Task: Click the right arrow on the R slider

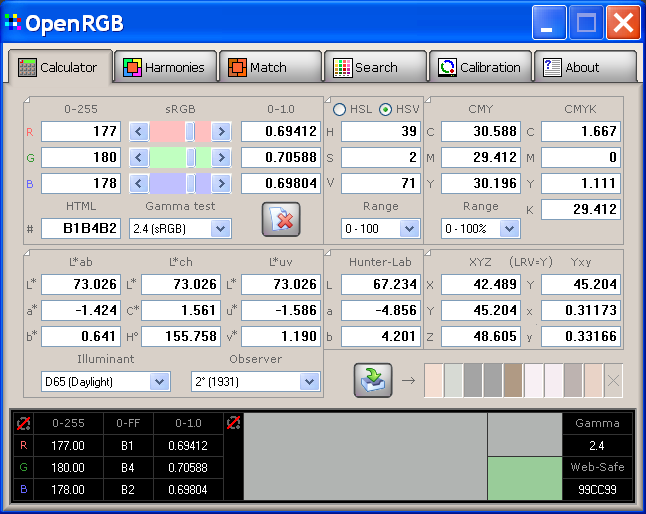Action: pyautogui.click(x=221, y=131)
